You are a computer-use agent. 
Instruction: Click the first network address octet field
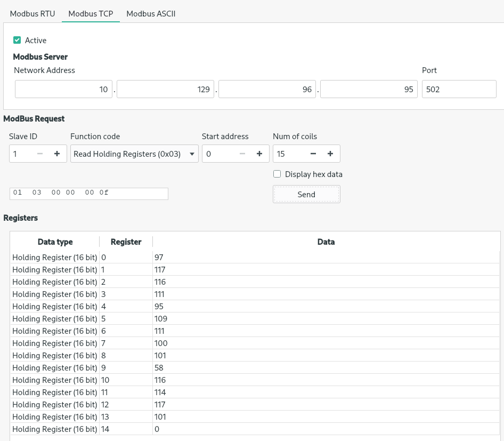point(63,90)
